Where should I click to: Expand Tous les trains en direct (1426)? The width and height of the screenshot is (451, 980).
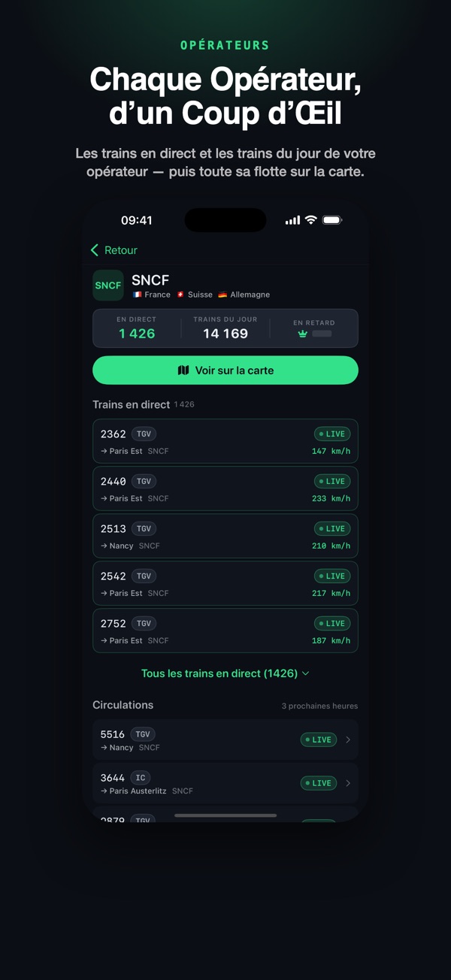(225, 673)
